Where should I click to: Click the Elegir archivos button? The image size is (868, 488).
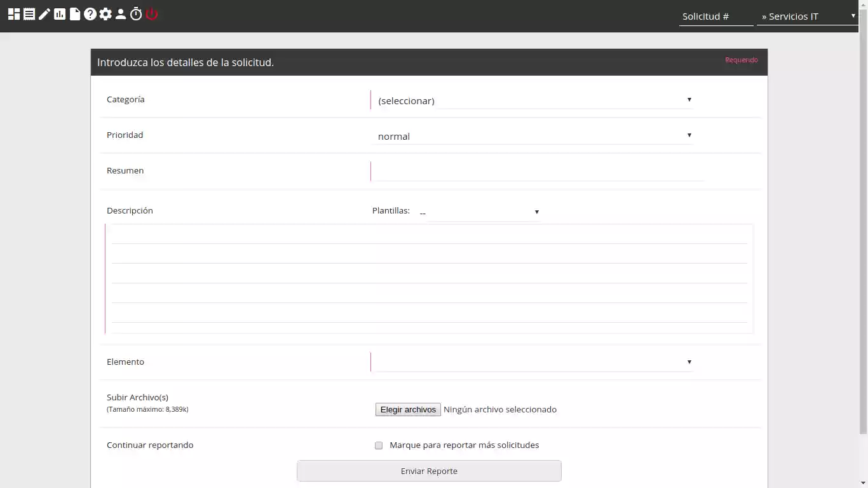coord(408,409)
